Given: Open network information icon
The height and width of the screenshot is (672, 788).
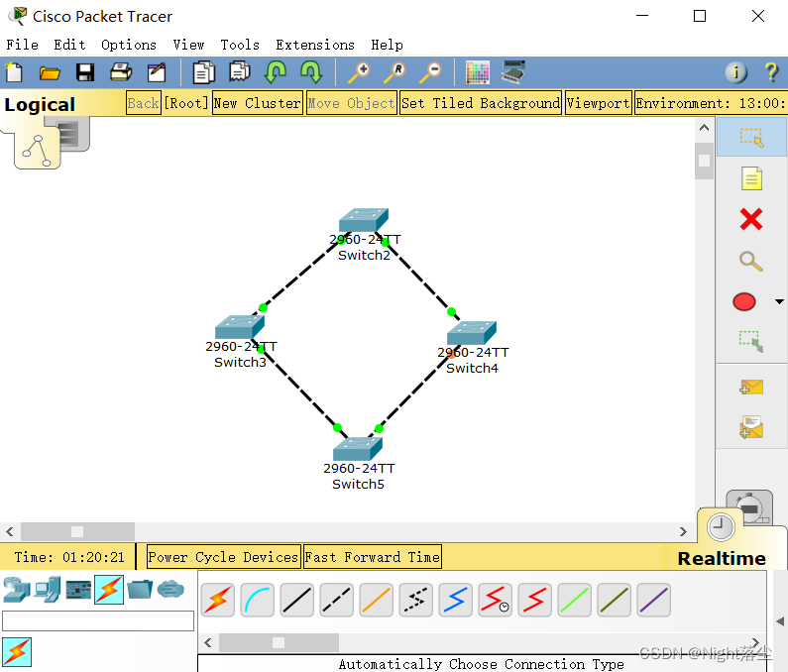Looking at the screenshot, I should click(736, 72).
